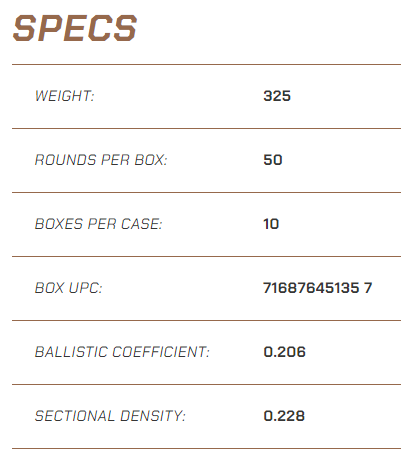Click the word COEFFICIENT in the specs table

[x=161, y=352]
